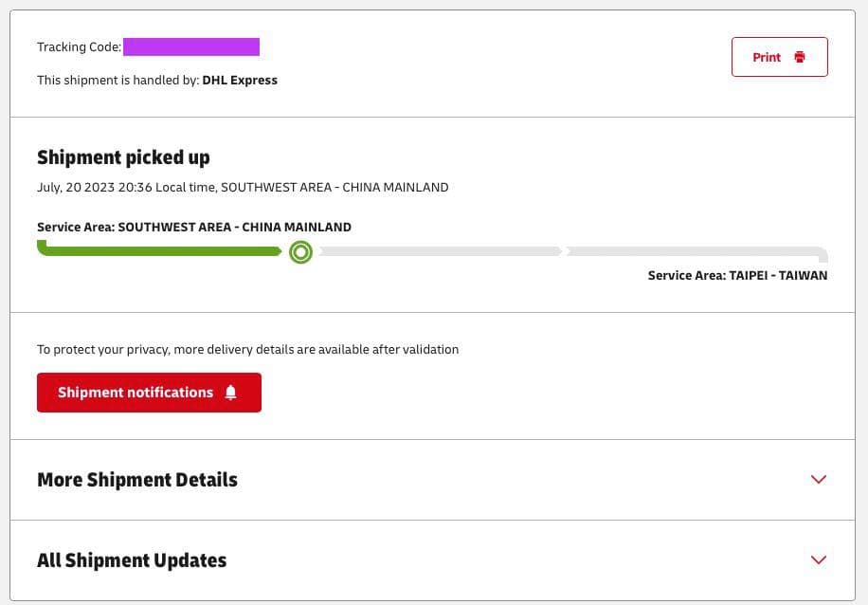
Task: Click the green completed progress bar segment
Action: [x=159, y=251]
